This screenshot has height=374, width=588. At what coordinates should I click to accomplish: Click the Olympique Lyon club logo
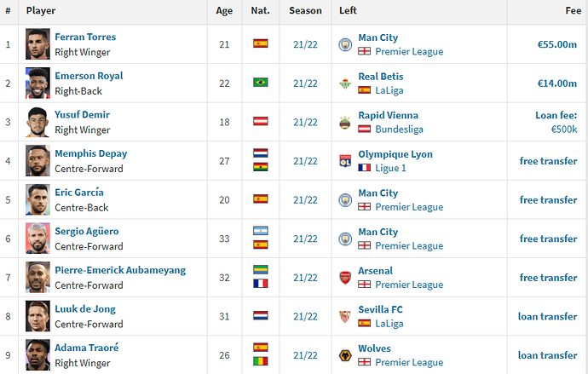tap(345, 161)
